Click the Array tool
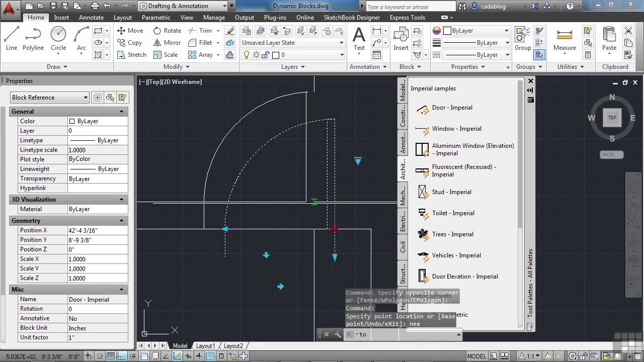The image size is (644, 362). (x=201, y=55)
